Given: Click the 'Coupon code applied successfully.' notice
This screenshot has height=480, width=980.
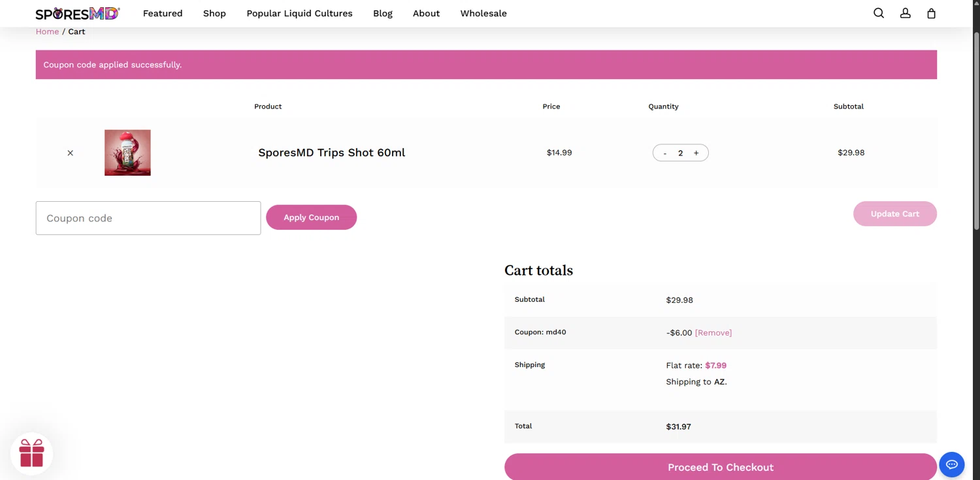Looking at the screenshot, I should pyautogui.click(x=112, y=65).
